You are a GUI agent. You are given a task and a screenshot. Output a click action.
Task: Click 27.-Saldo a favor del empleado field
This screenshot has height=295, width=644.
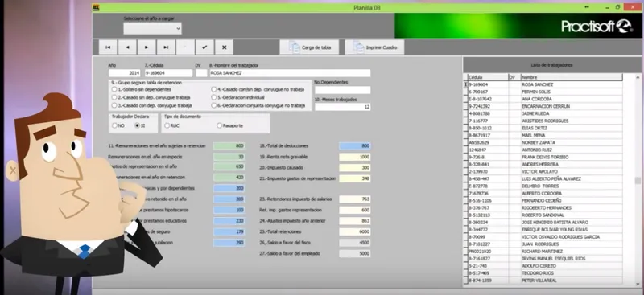(x=355, y=253)
